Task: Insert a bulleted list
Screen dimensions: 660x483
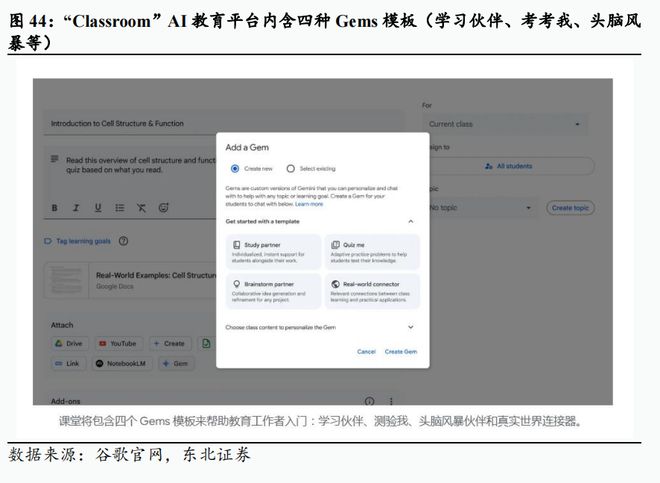Action: (x=120, y=208)
